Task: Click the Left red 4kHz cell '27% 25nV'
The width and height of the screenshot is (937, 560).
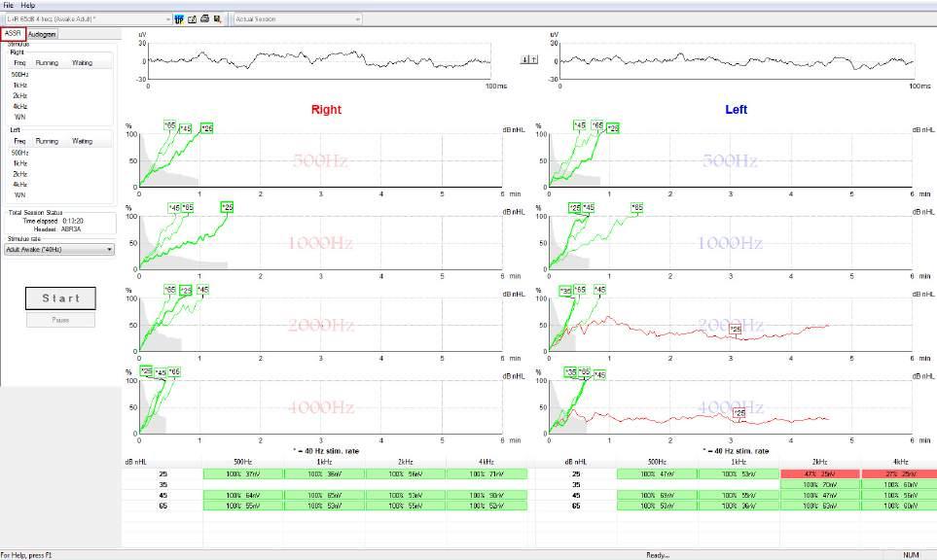Action: pos(899,474)
